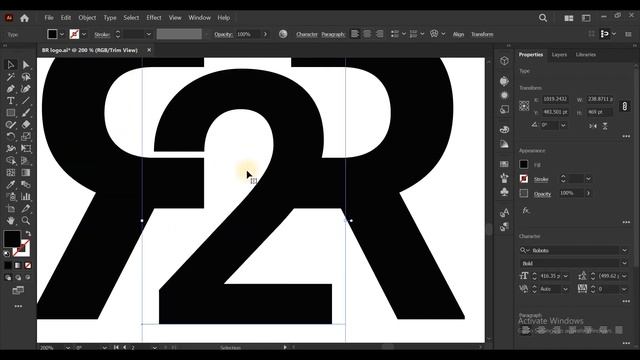Open control bar fill color dropdown

(62, 34)
